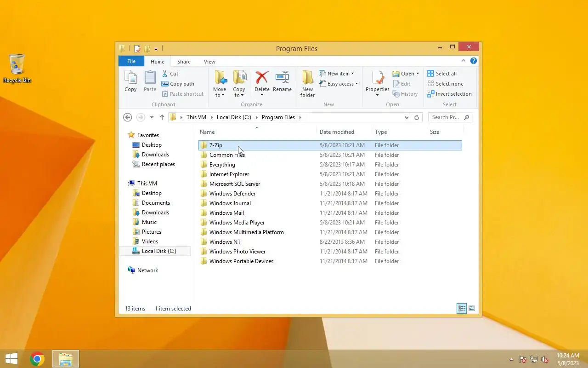
Task: Open the File tab
Action: (x=131, y=61)
